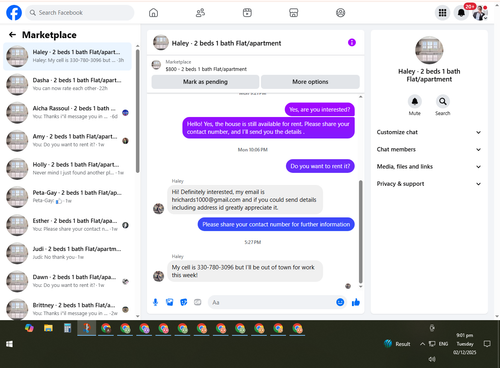The height and width of the screenshot is (368, 500).
Task: Open the Judi conversation
Action: click(x=67, y=253)
